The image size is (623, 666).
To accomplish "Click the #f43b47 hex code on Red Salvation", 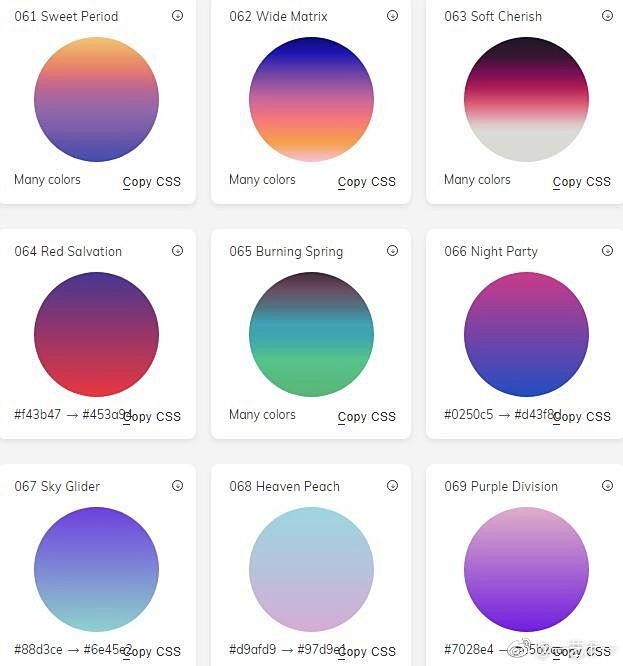I will click(x=37, y=414).
